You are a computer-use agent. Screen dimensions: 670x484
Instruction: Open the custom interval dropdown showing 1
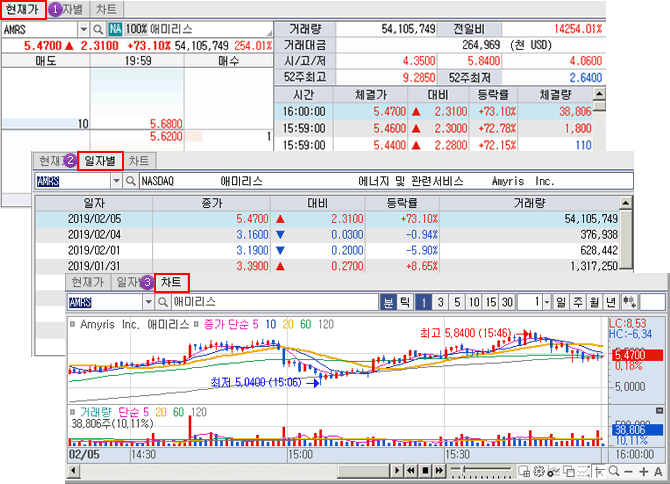(x=547, y=302)
